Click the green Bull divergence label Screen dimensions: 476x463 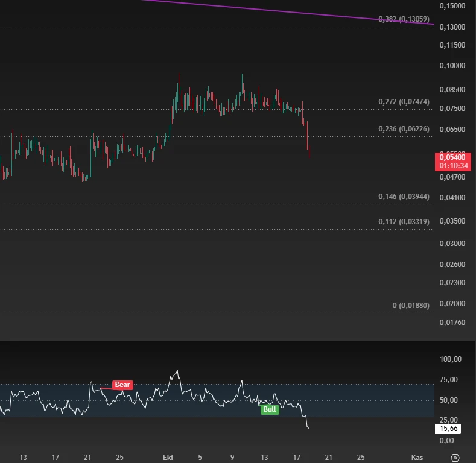[x=270, y=409]
